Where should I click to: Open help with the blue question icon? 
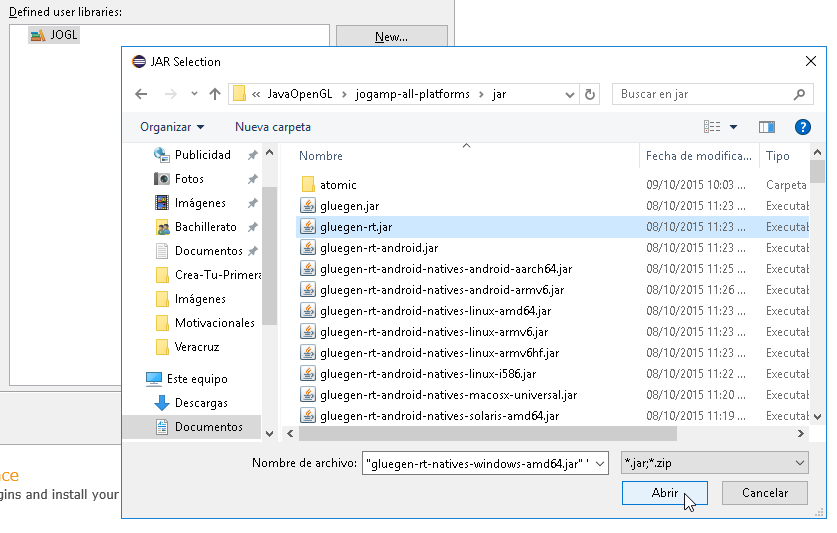[x=802, y=127]
